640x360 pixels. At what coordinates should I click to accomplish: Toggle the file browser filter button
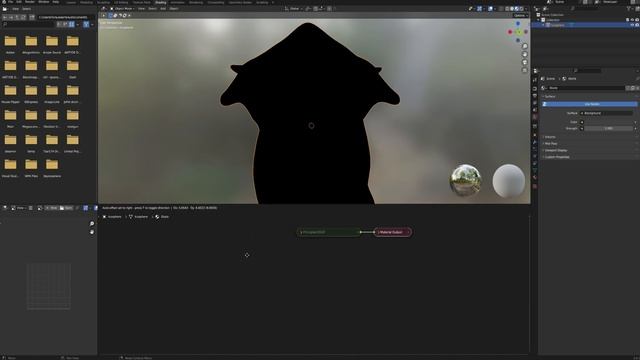click(86, 24)
